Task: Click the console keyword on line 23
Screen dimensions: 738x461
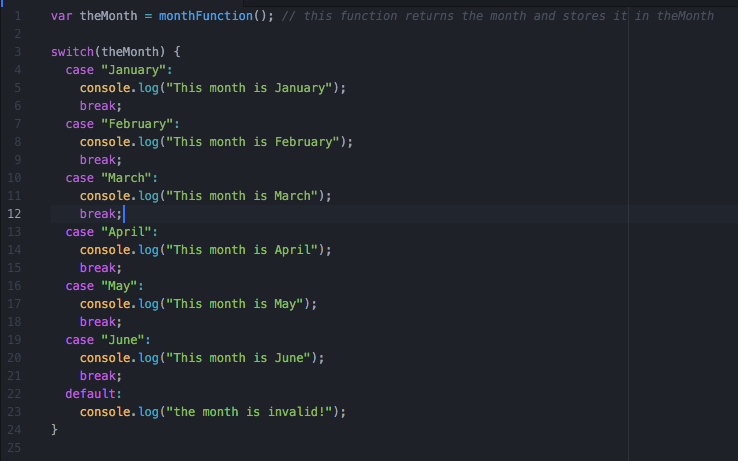Action: click(x=104, y=412)
